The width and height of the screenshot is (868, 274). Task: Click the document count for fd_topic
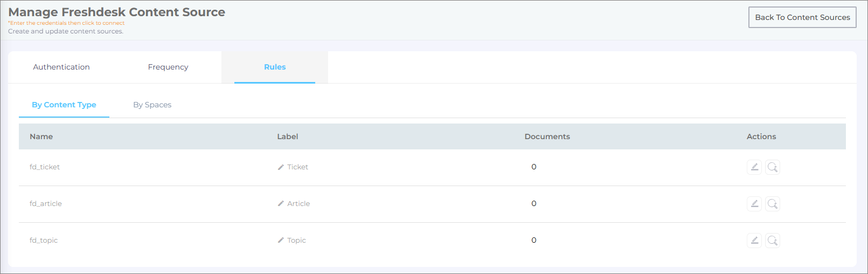click(534, 241)
